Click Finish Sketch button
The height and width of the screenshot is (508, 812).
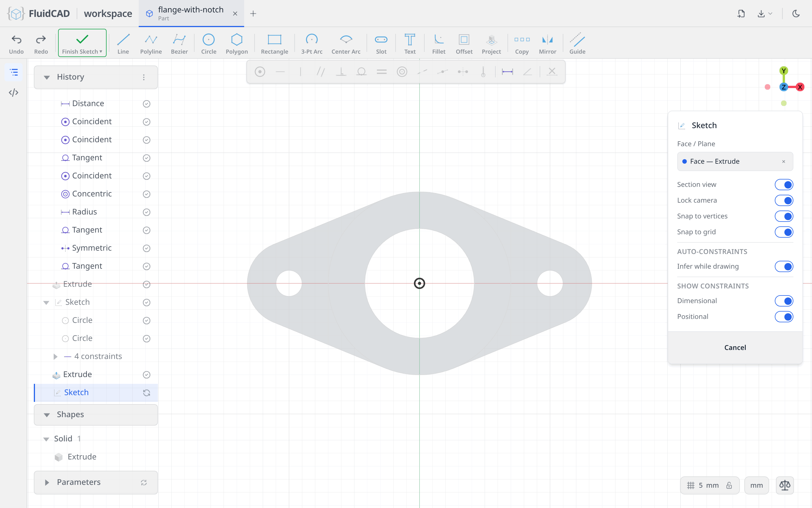(x=82, y=43)
